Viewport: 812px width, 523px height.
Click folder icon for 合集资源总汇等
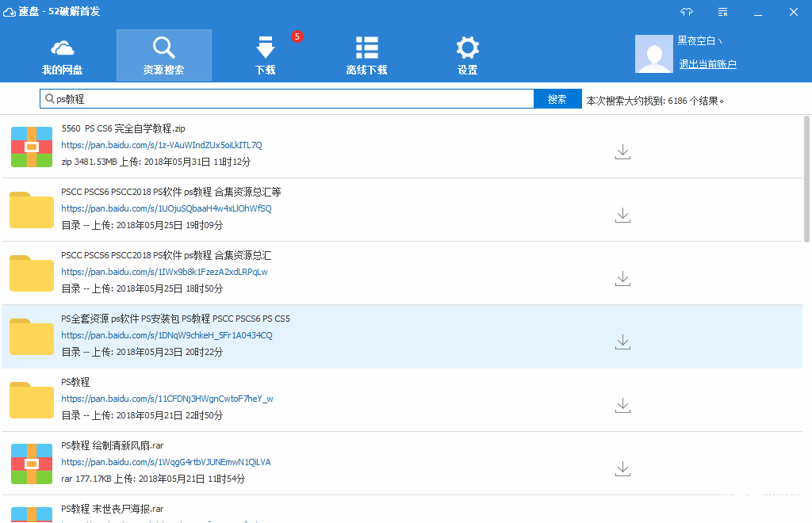pos(32,210)
